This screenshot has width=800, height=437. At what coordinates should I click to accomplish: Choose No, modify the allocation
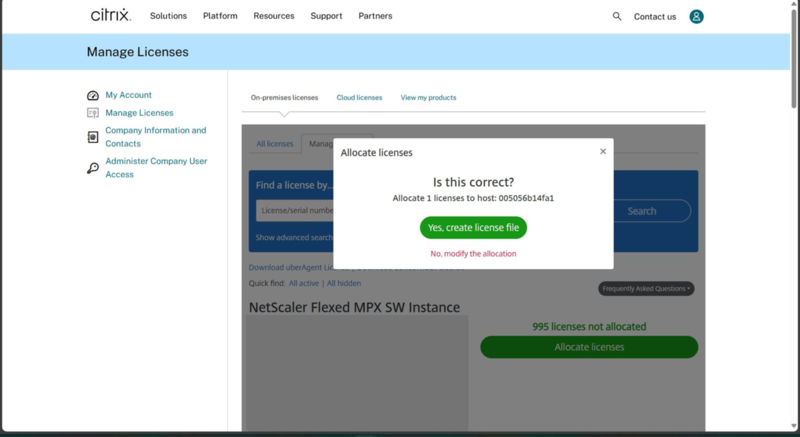[x=473, y=253]
